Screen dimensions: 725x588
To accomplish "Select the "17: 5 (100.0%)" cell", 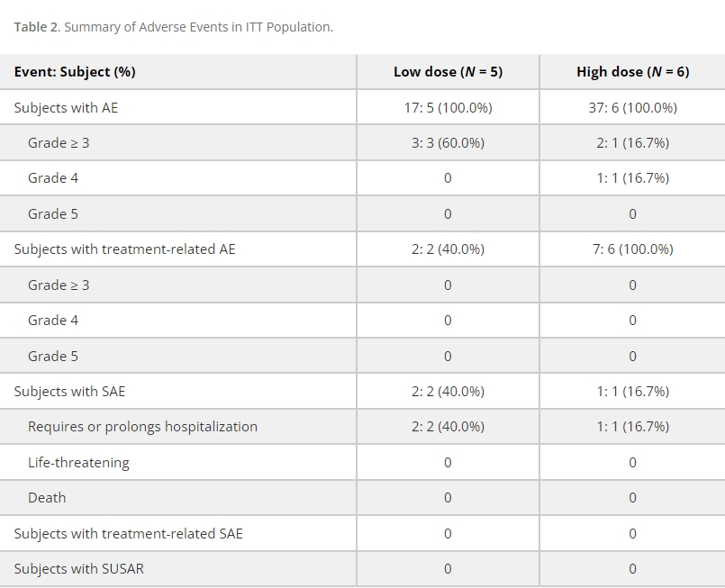I will [x=448, y=108].
